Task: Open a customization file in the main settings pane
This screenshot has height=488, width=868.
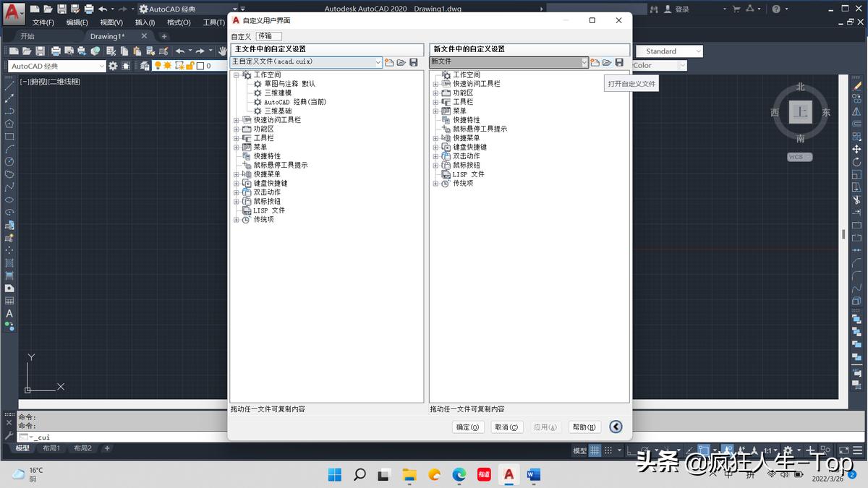Action: pos(401,62)
